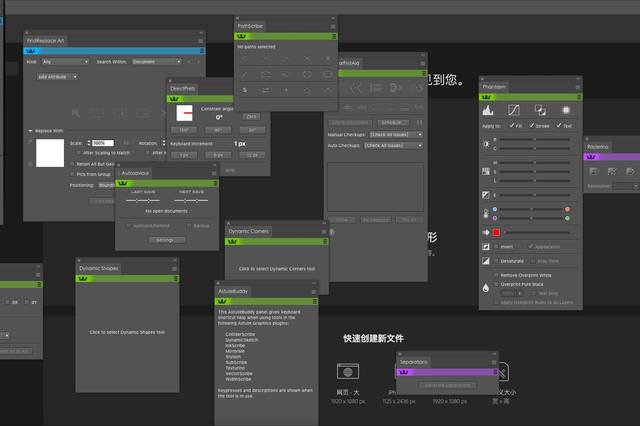Click Click to select Dynamic Corners tool
The image size is (640, 426).
277,269
